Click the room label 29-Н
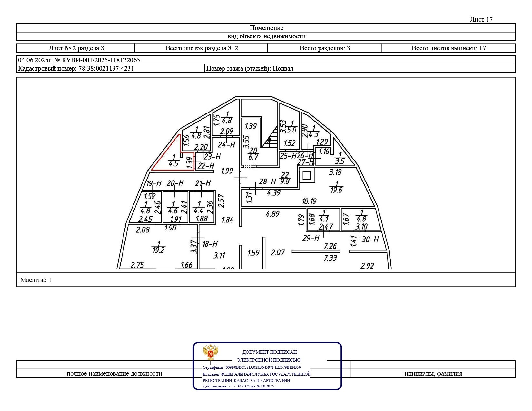 click(311, 238)
